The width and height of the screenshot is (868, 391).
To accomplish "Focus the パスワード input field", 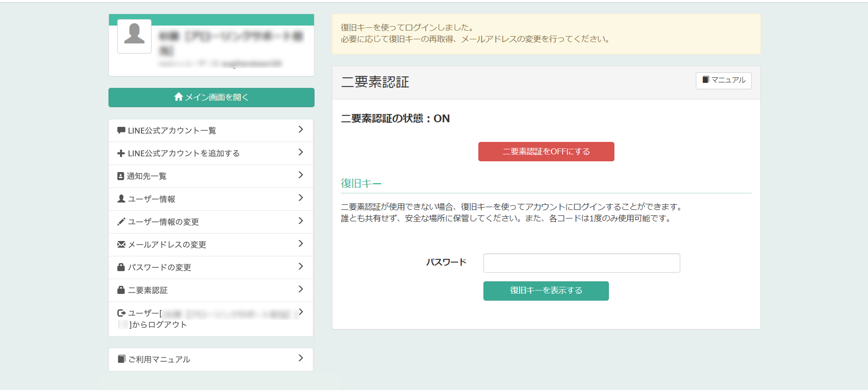I will (581, 263).
